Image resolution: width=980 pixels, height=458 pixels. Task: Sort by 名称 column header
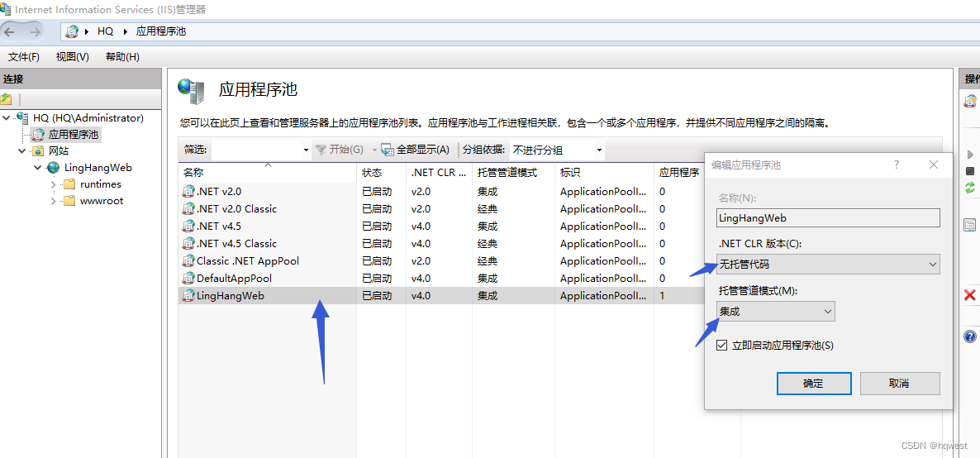[x=267, y=172]
